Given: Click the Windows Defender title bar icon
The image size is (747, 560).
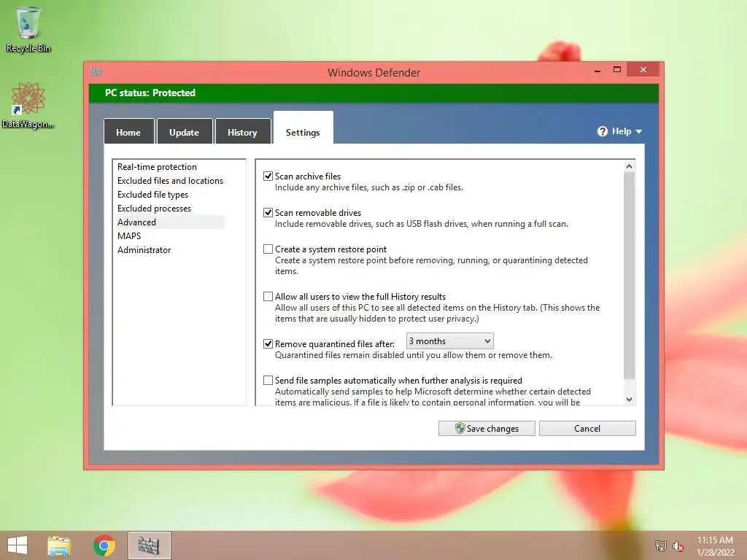Looking at the screenshot, I should point(96,71).
